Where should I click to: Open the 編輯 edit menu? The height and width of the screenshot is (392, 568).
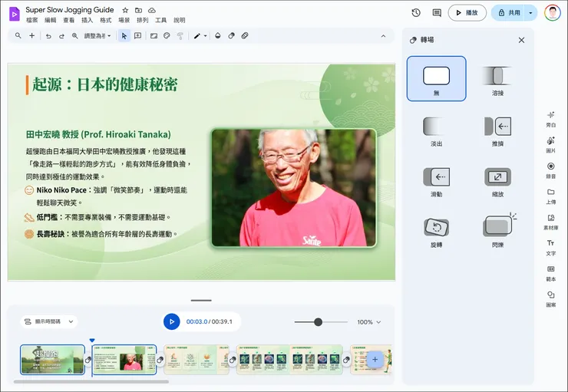[51, 20]
